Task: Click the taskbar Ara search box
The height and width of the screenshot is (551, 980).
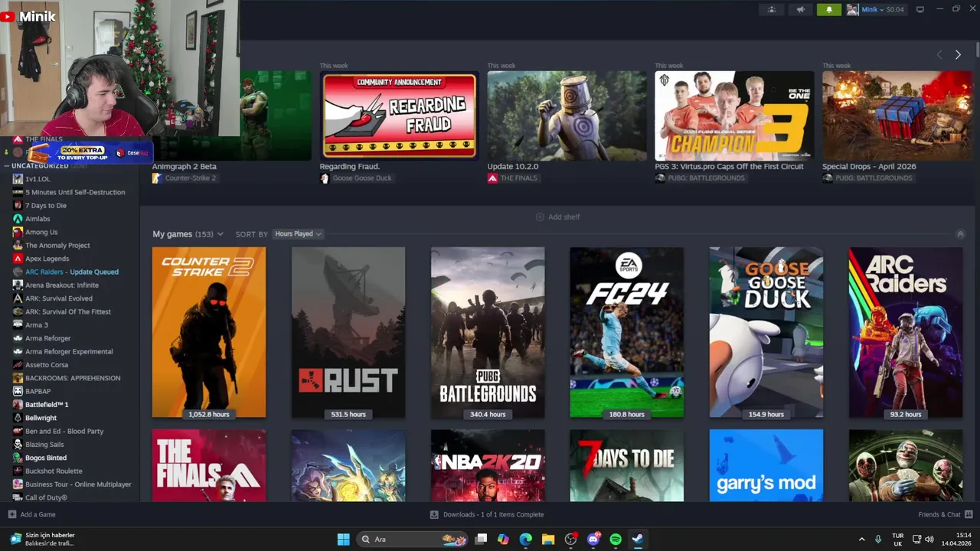Action: pos(413,540)
